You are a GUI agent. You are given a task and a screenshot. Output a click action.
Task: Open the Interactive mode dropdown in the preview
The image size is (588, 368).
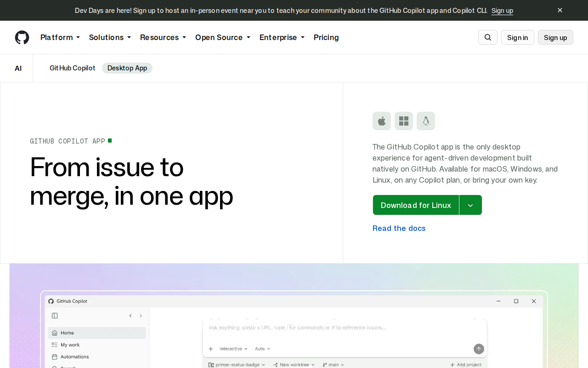pyautogui.click(x=233, y=349)
